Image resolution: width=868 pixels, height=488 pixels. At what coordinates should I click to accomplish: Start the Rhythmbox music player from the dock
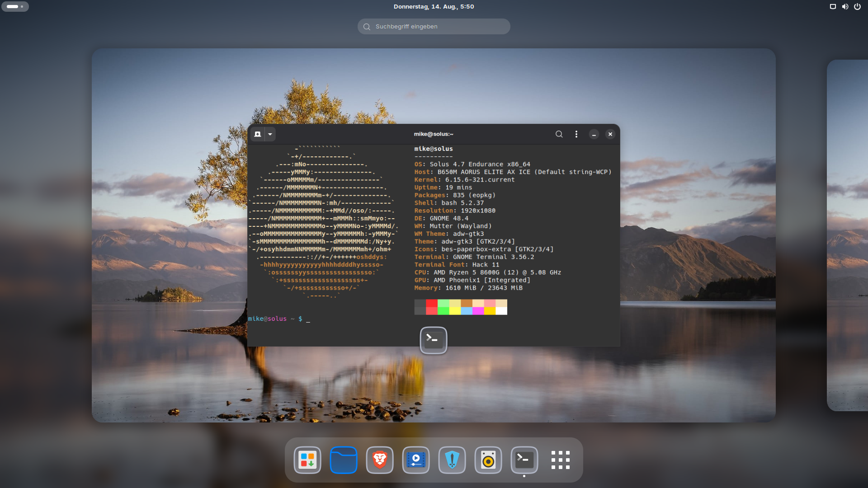[488, 460]
